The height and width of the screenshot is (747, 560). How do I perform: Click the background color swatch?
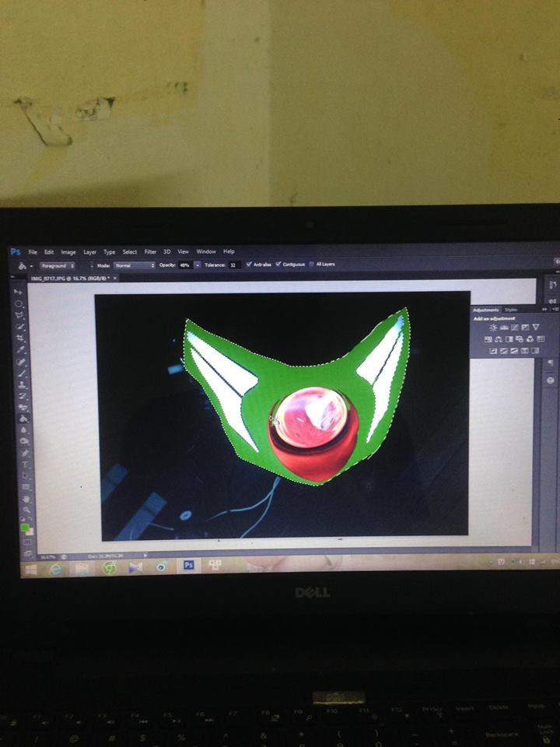tap(30, 531)
